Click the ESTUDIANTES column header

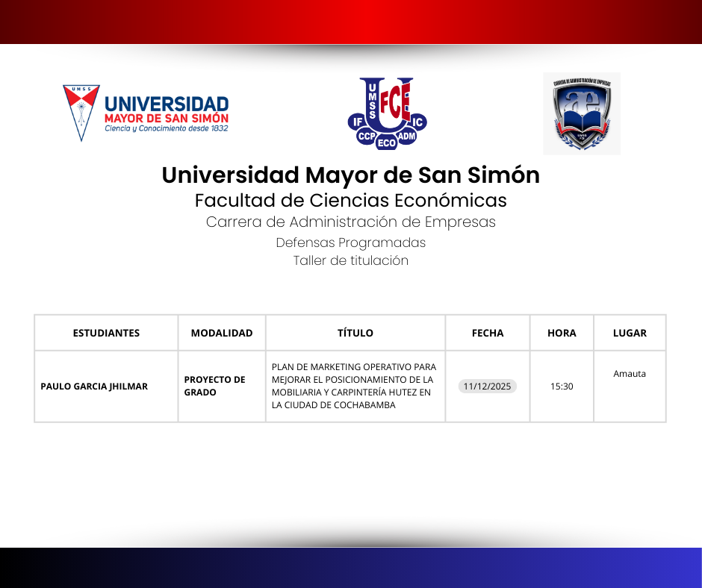click(106, 333)
